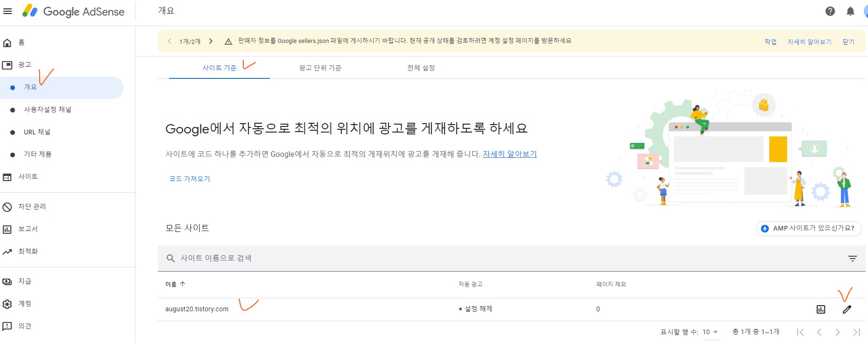Click the 페이지 제외 column header
The height and width of the screenshot is (343, 868).
[x=611, y=284]
